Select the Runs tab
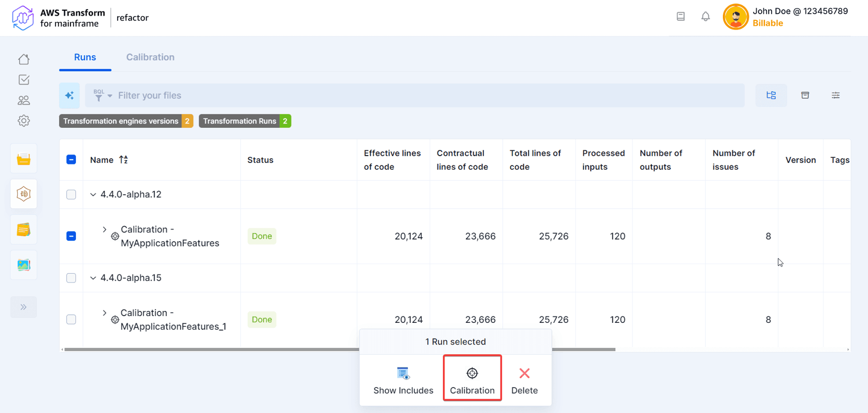The image size is (868, 413). 85,57
